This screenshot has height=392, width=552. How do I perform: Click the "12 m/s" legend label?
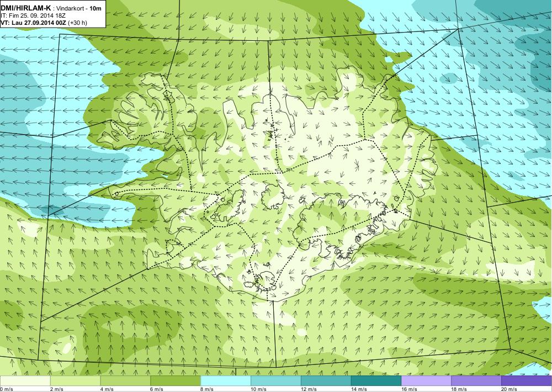pyautogui.click(x=309, y=389)
